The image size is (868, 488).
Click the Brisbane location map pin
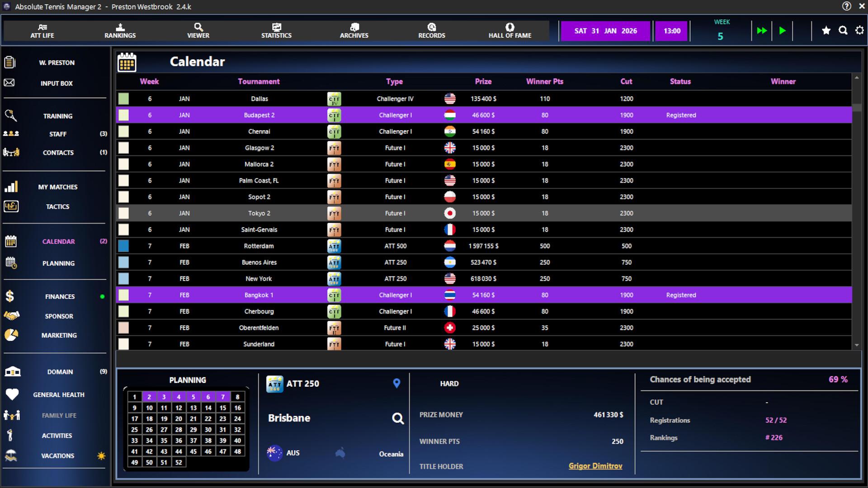[396, 383]
